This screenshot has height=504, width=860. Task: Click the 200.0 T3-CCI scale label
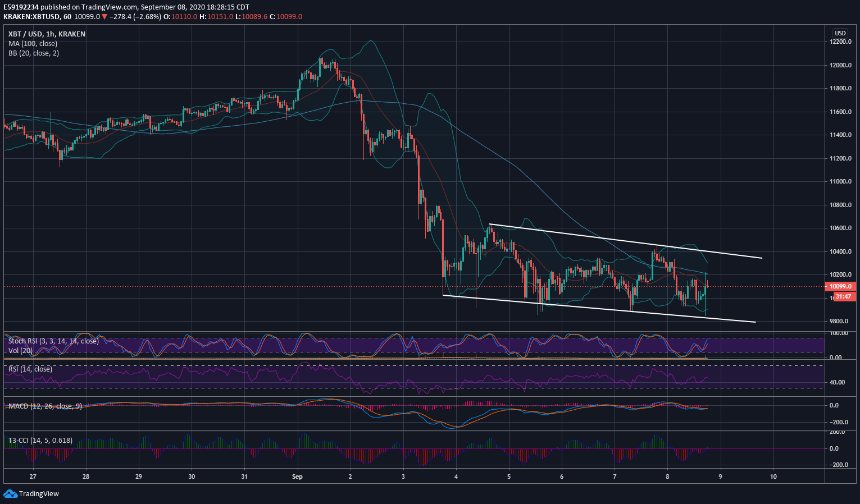pyautogui.click(x=838, y=432)
